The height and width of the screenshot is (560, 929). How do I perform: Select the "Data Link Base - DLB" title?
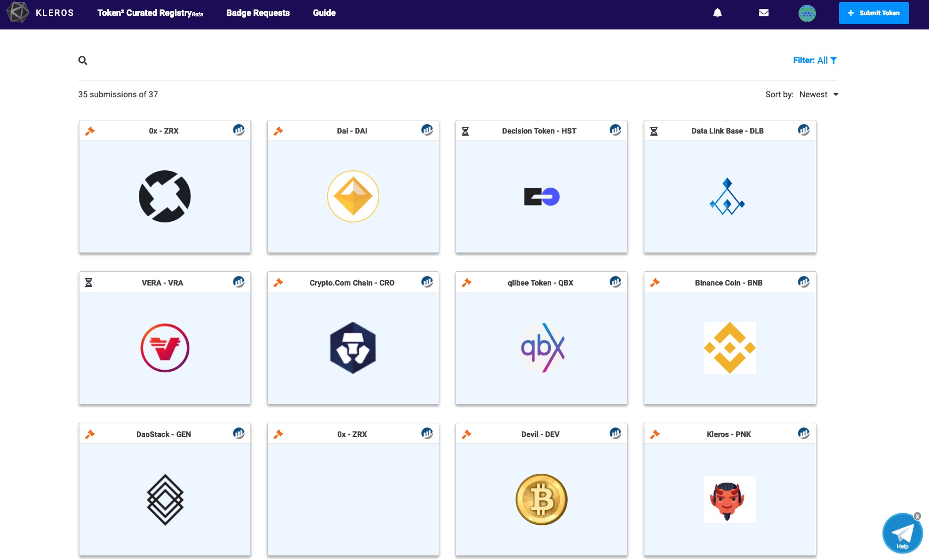point(728,131)
